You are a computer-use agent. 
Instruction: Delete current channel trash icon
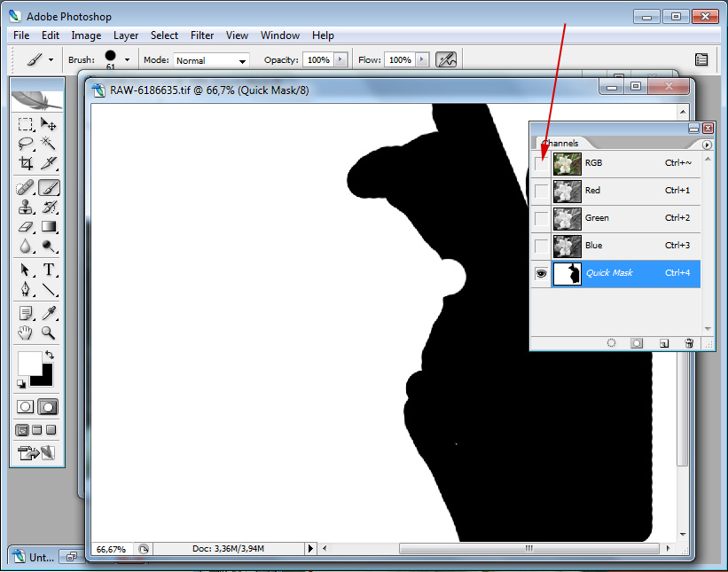[x=689, y=343]
